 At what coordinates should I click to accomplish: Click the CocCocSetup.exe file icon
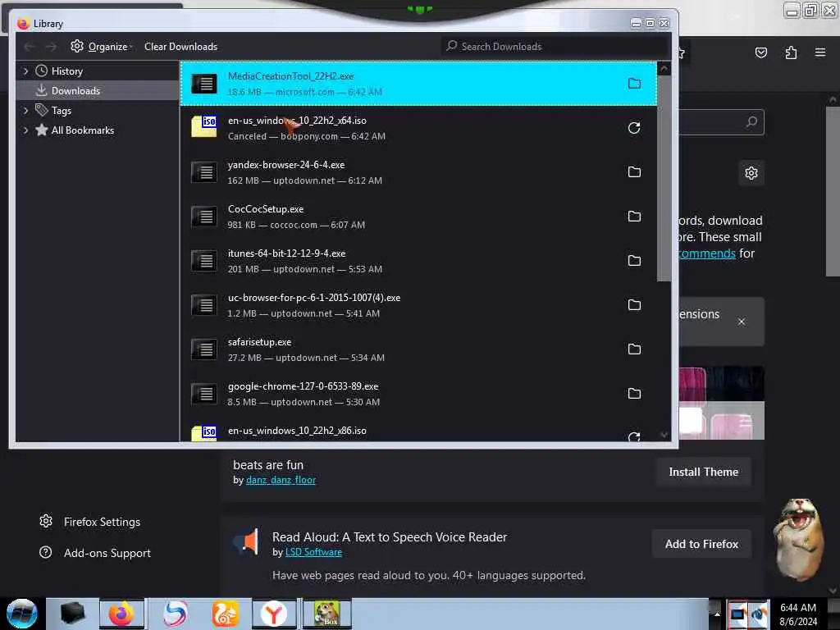(204, 217)
